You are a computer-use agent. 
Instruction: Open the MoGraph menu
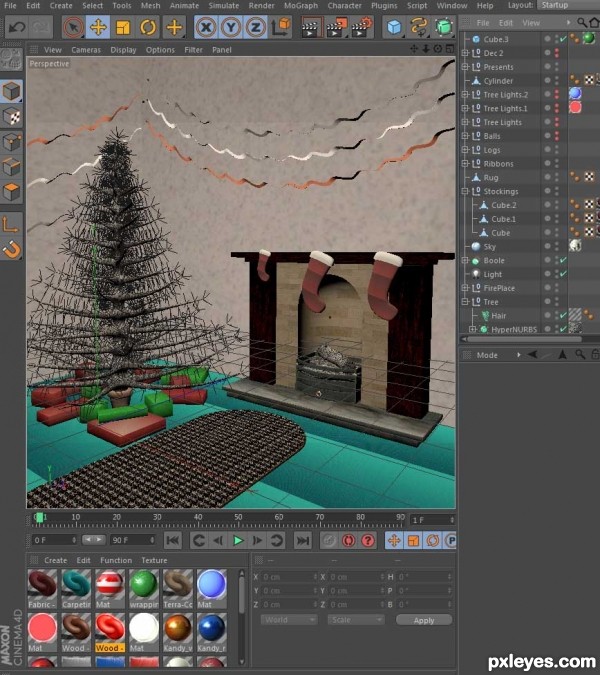click(301, 6)
